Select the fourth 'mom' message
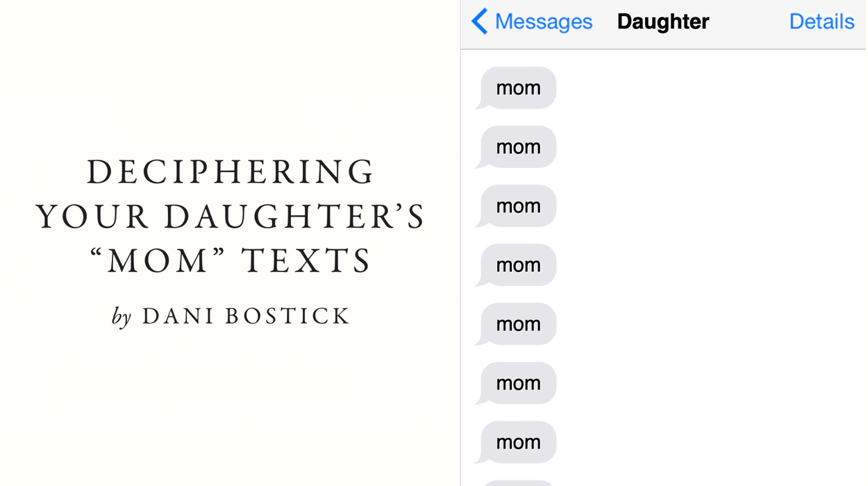The width and height of the screenshot is (868, 486). coord(517,265)
